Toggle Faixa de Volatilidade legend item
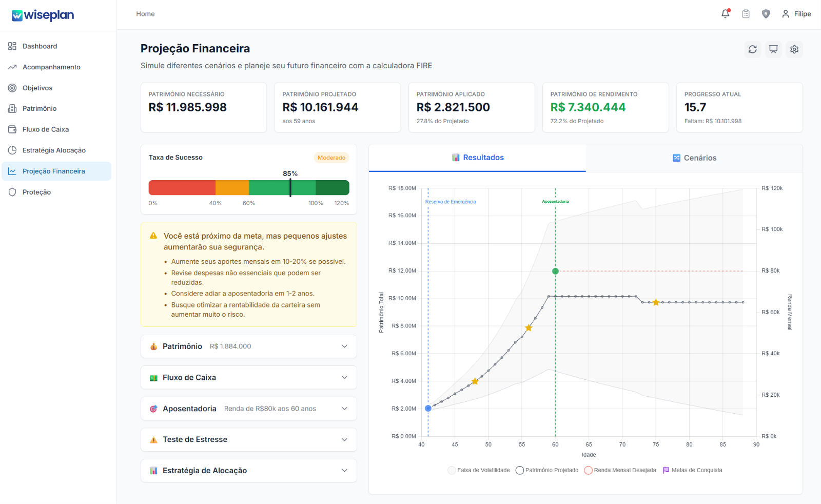 click(x=479, y=470)
